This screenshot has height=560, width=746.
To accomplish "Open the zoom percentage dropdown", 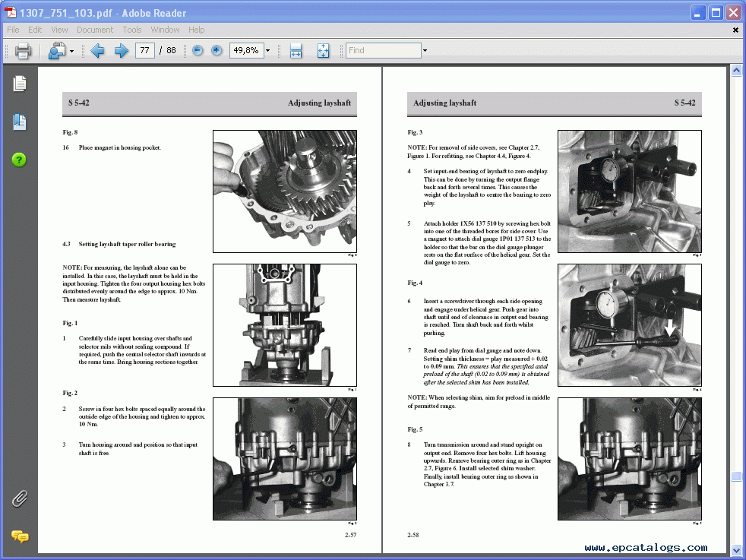I will tap(266, 50).
